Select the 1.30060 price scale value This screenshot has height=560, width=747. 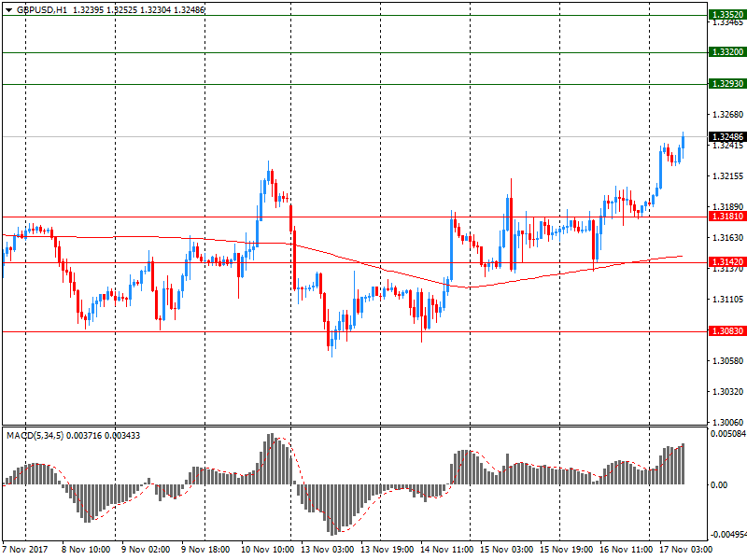(x=727, y=423)
